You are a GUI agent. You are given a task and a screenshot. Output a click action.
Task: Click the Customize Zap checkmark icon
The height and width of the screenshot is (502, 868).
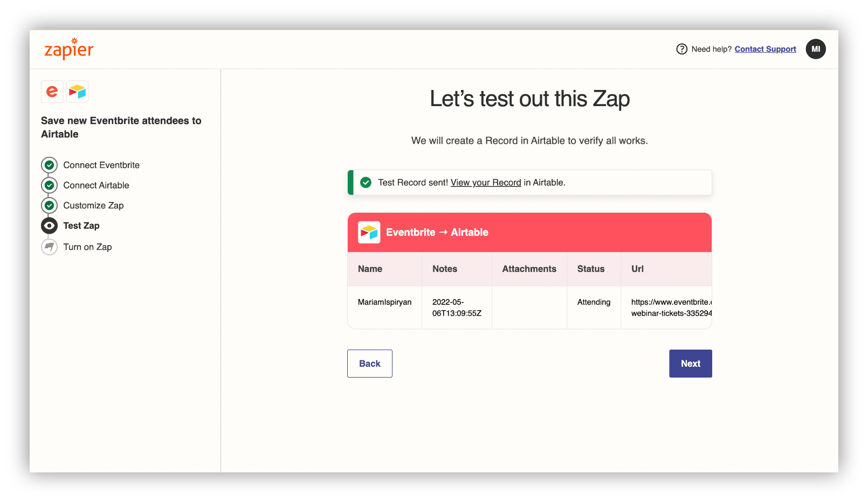(x=49, y=205)
